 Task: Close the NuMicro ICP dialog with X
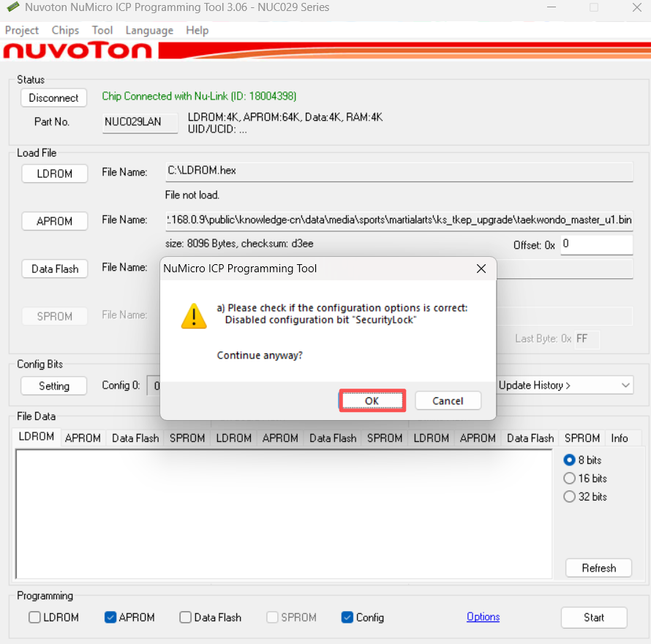pos(481,269)
